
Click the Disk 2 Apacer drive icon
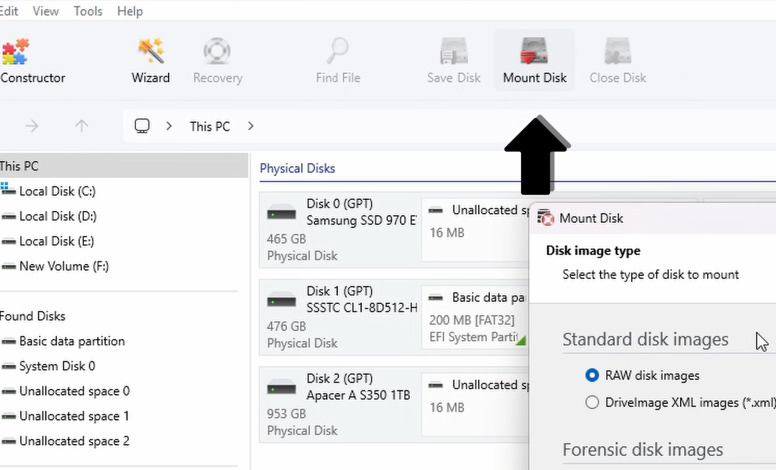281,388
